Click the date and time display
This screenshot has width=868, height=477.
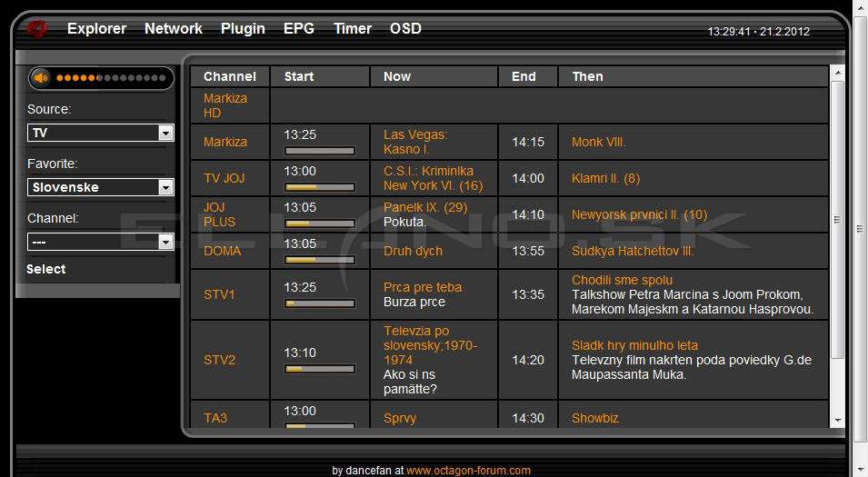[x=758, y=32]
